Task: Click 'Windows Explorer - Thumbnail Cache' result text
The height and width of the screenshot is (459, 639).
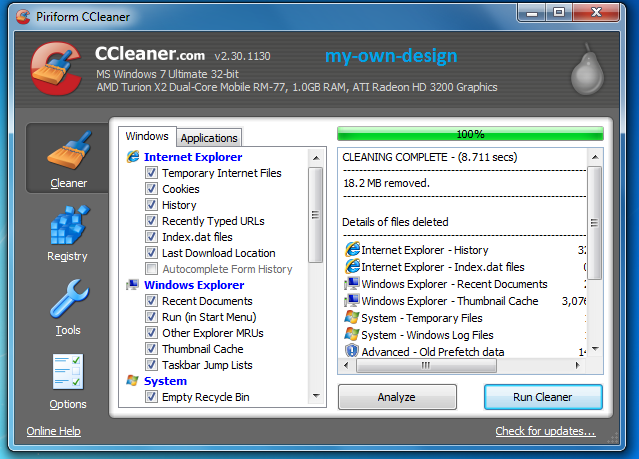Action: [450, 301]
